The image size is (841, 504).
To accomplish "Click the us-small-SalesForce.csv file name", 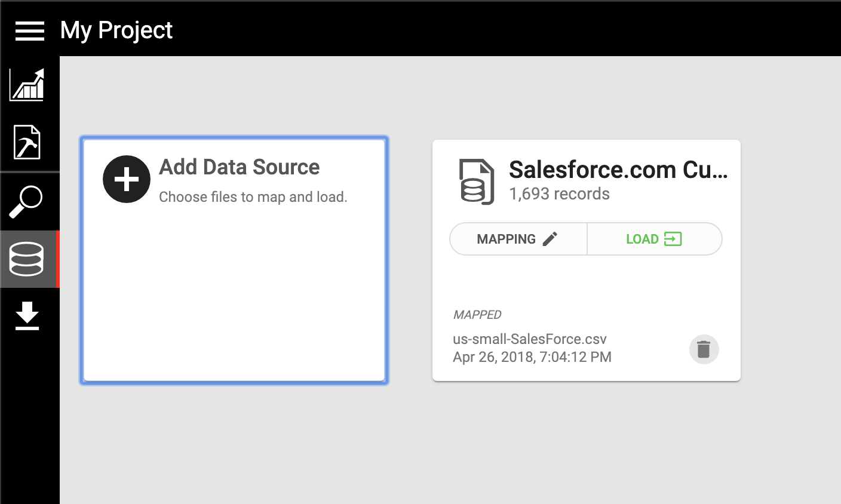I will (529, 339).
